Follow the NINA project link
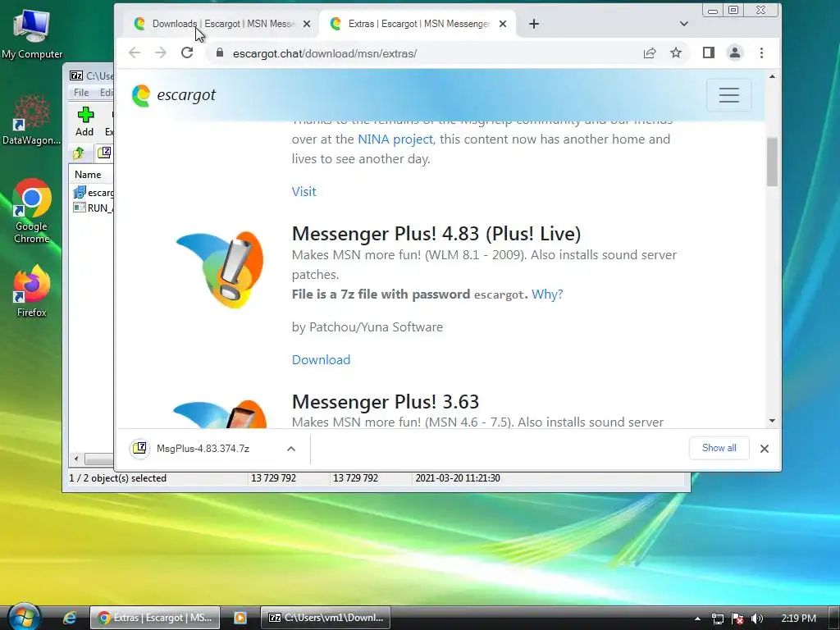 coord(395,139)
